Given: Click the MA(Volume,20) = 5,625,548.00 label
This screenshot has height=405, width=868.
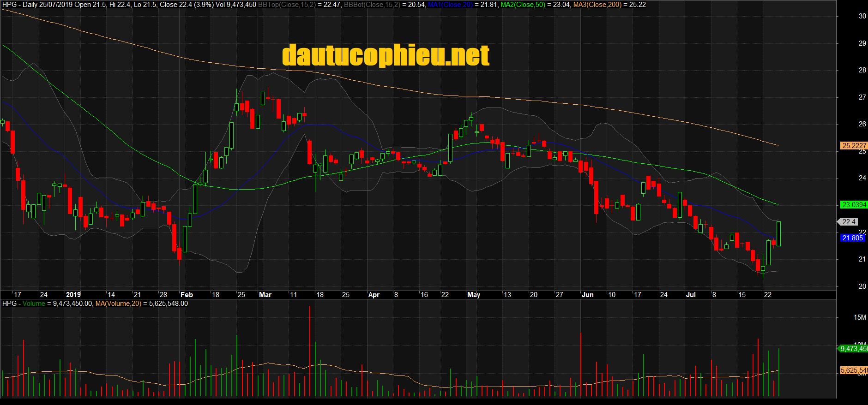Looking at the screenshot, I should [142, 304].
